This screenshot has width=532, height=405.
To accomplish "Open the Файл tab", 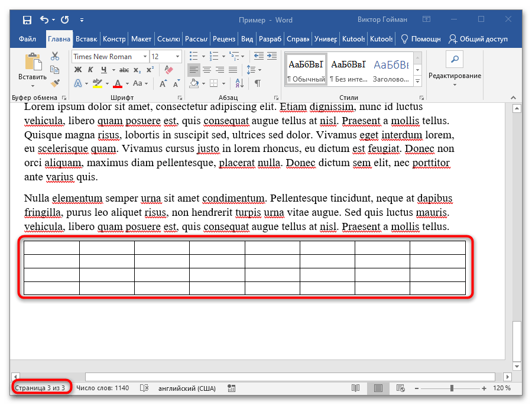I will tap(27, 39).
